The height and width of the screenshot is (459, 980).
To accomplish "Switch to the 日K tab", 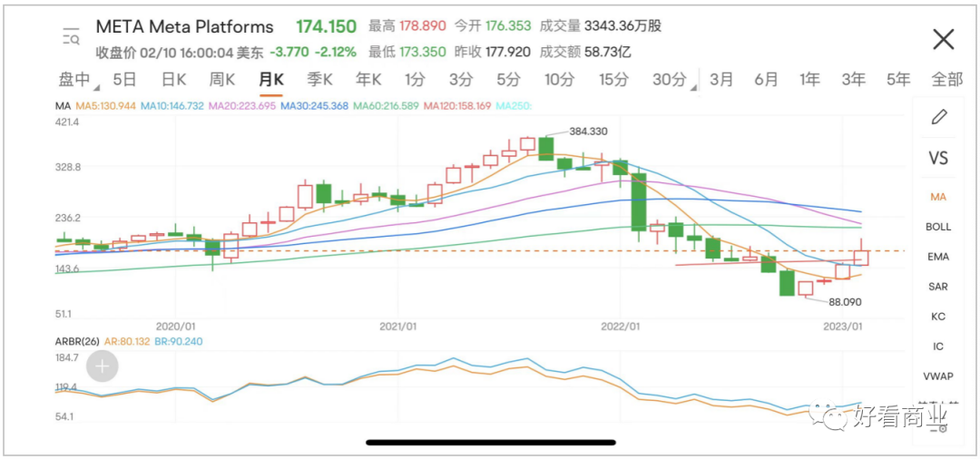I will coord(173,80).
